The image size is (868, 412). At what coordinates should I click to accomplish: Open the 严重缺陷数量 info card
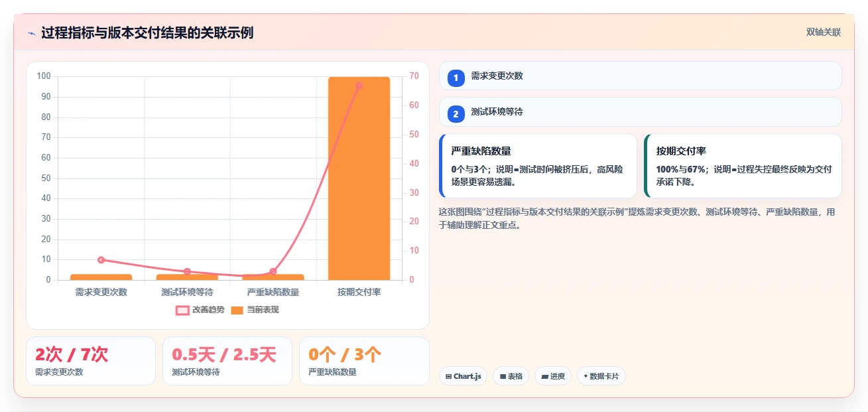pos(538,166)
